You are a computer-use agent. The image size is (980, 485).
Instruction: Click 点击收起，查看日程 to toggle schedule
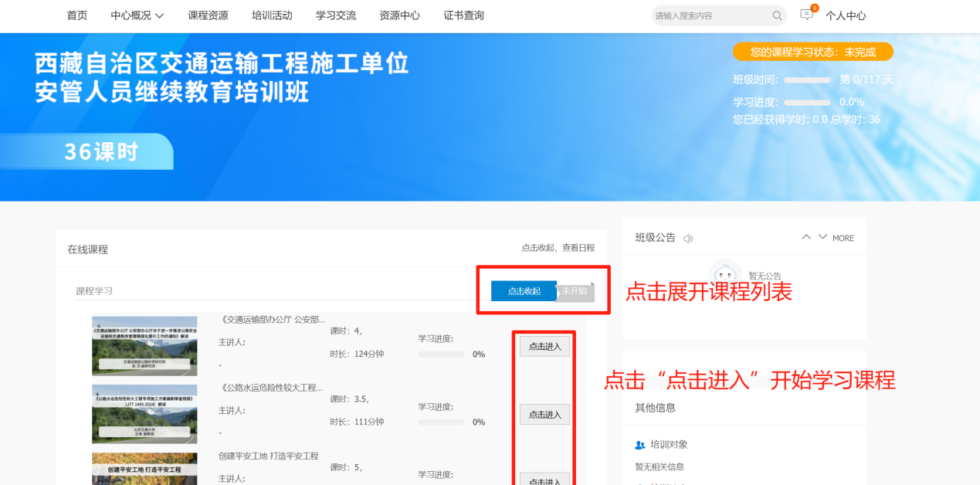tap(558, 248)
